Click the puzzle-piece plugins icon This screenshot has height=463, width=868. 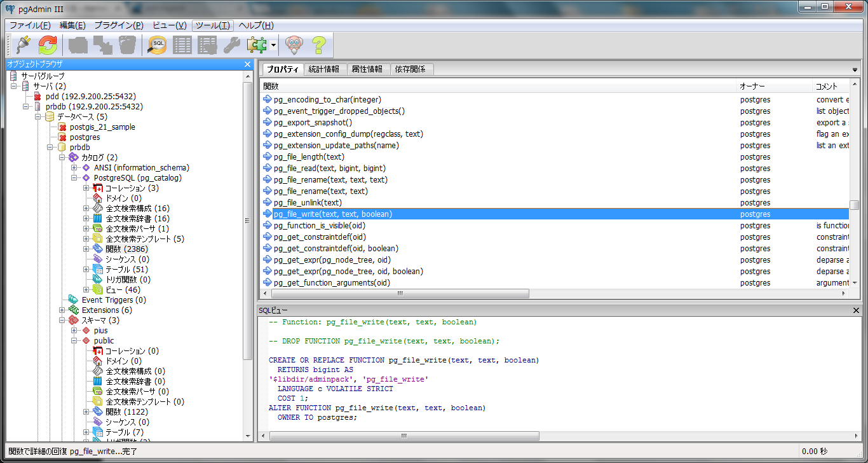[257, 45]
